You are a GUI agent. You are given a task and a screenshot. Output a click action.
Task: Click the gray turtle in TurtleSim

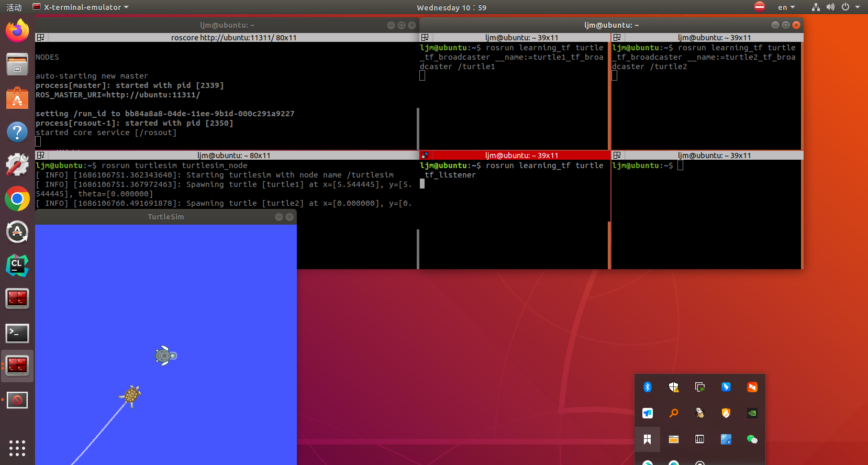coord(165,356)
